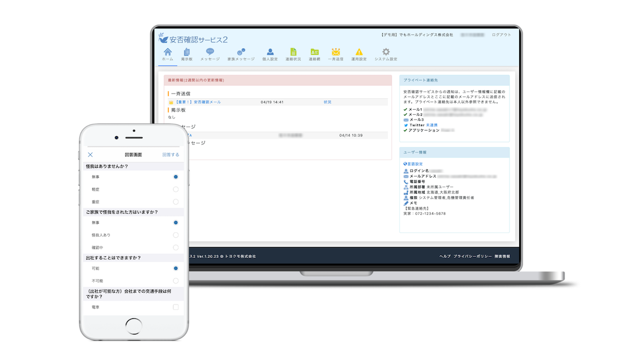Click the 実家：072-1234-5678 emergency contact text
The width and height of the screenshot is (644, 362).
point(425,214)
